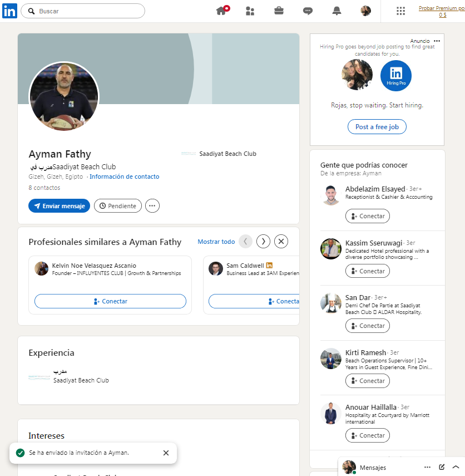Open Kelvin Noe Velasquez Ascanio avatar
Image resolution: width=465 pixels, height=476 pixels.
(42, 269)
